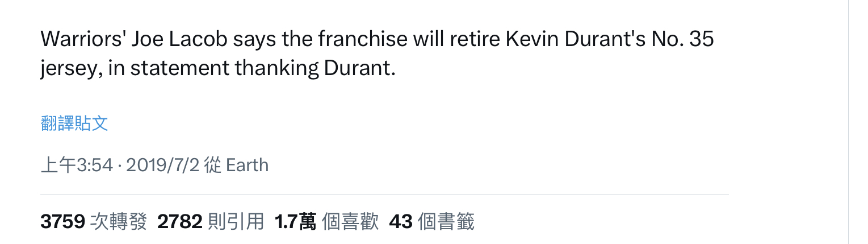
Task: View the 則引用 quote posts list
Action: click(236, 222)
